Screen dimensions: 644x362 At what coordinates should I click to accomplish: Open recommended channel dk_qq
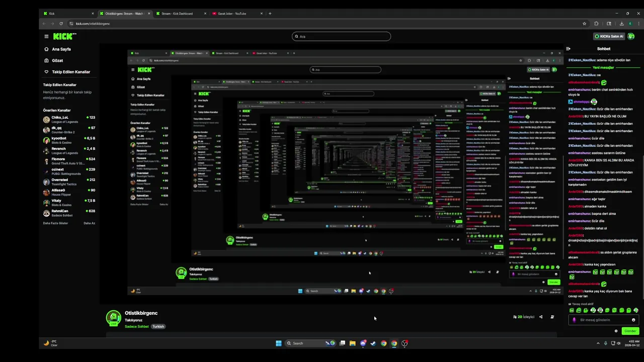pyautogui.click(x=69, y=130)
